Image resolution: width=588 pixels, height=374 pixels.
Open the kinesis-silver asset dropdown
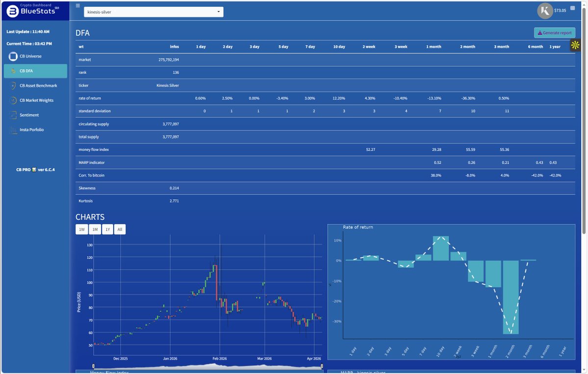click(153, 12)
